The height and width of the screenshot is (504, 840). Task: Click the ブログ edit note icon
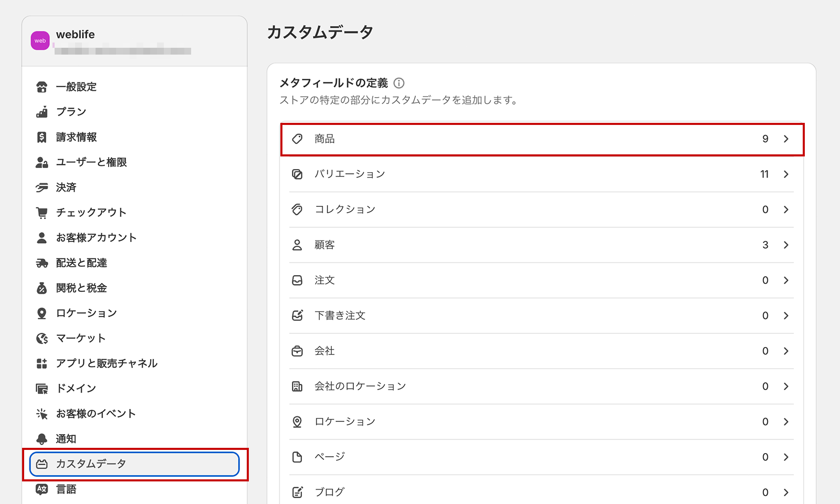tap(297, 492)
